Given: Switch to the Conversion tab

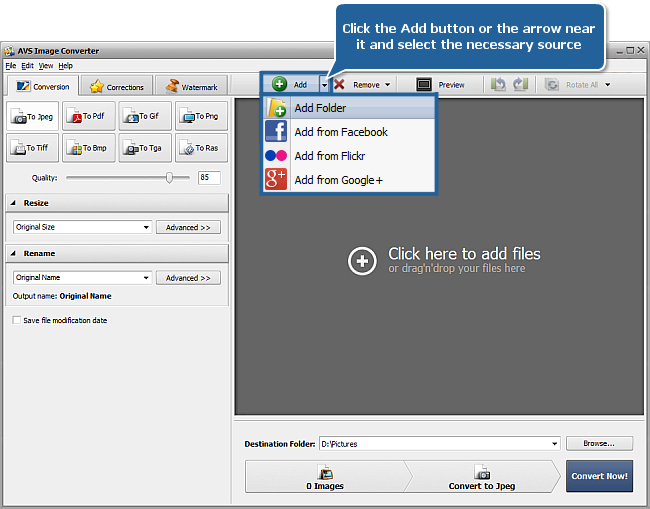Looking at the screenshot, I should coord(43,86).
